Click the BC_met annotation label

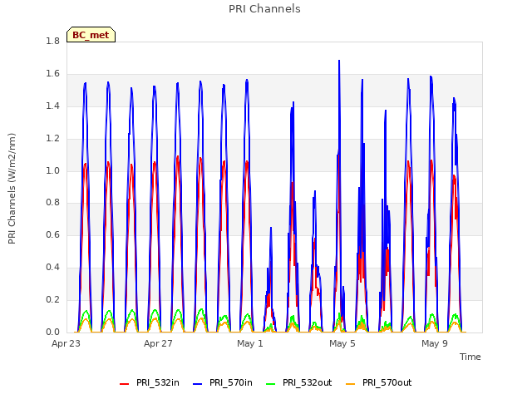pos(91,35)
